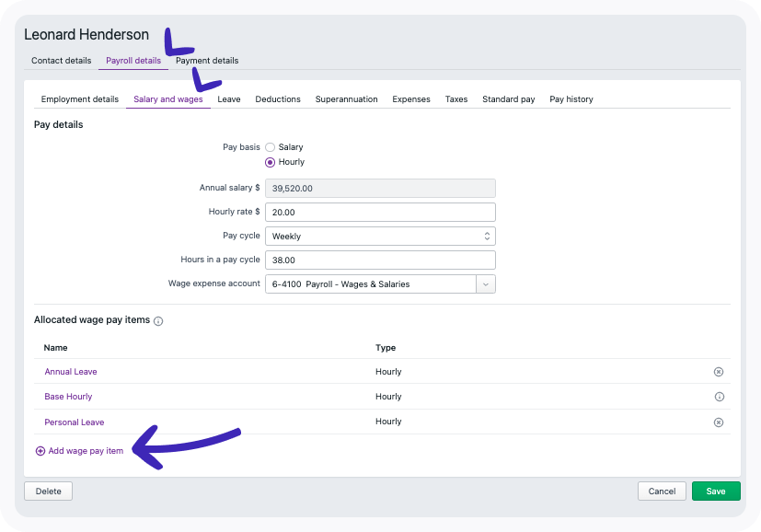The width and height of the screenshot is (761, 532).
Task: Click the Cancel button
Action: coord(662,492)
